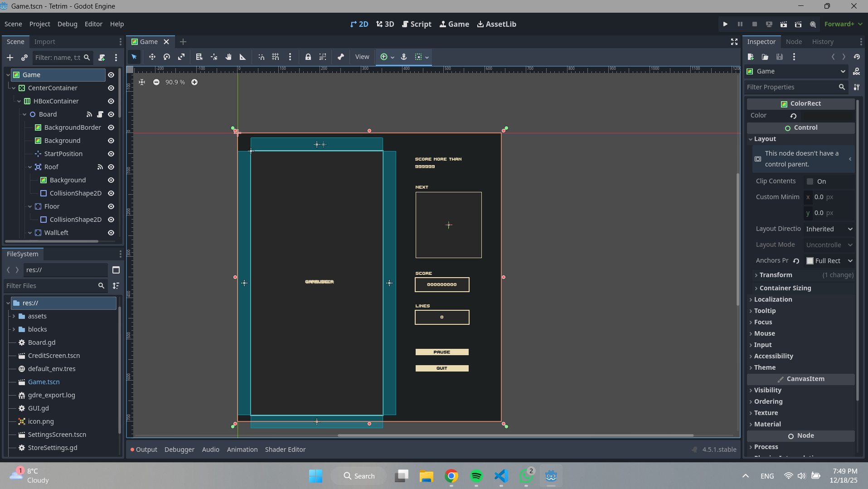
Task: Open the Debug menu
Action: coord(67,24)
